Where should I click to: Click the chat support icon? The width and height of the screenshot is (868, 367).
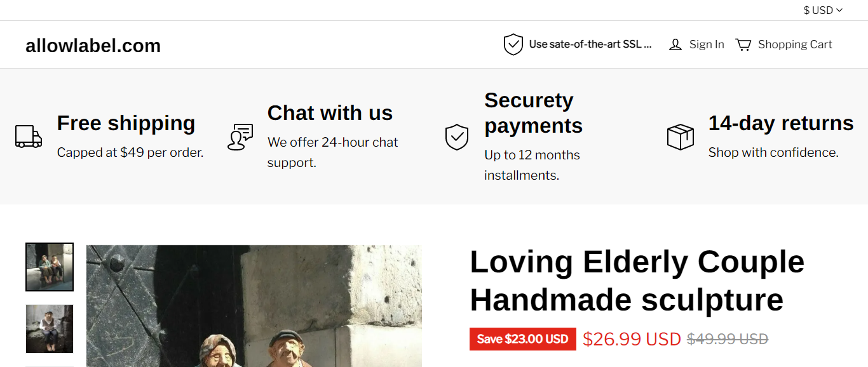tap(240, 137)
